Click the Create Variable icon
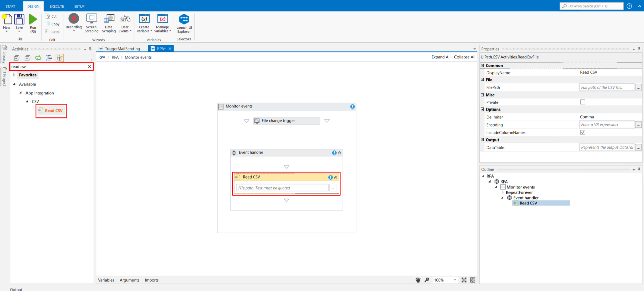 (144, 19)
